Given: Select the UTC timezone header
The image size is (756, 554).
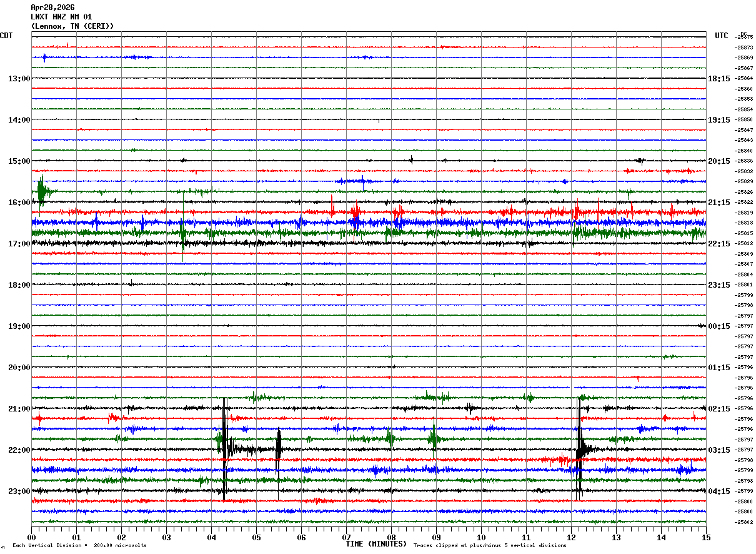Looking at the screenshot, I should click(x=722, y=36).
